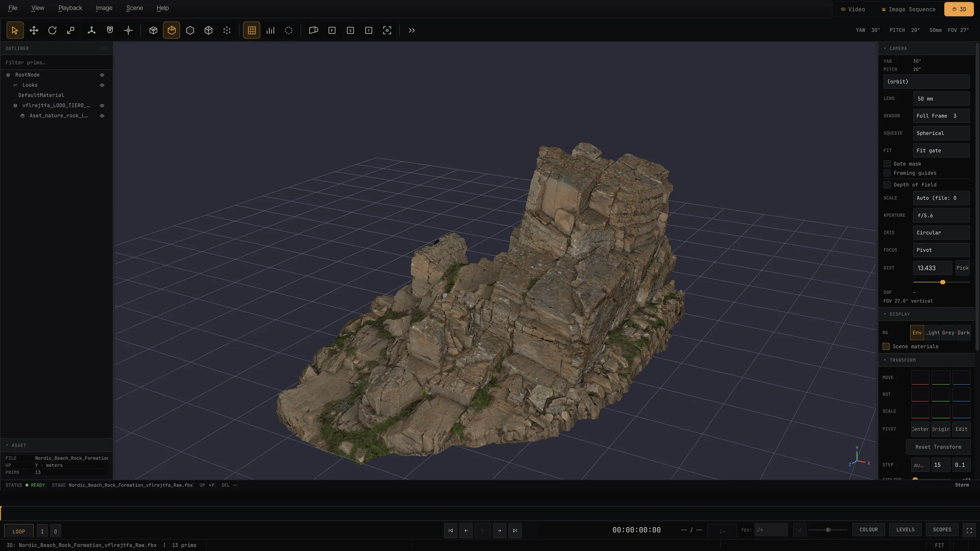Click the pivot crosshair tool
Screen dimensions: 980x551
pos(128,30)
